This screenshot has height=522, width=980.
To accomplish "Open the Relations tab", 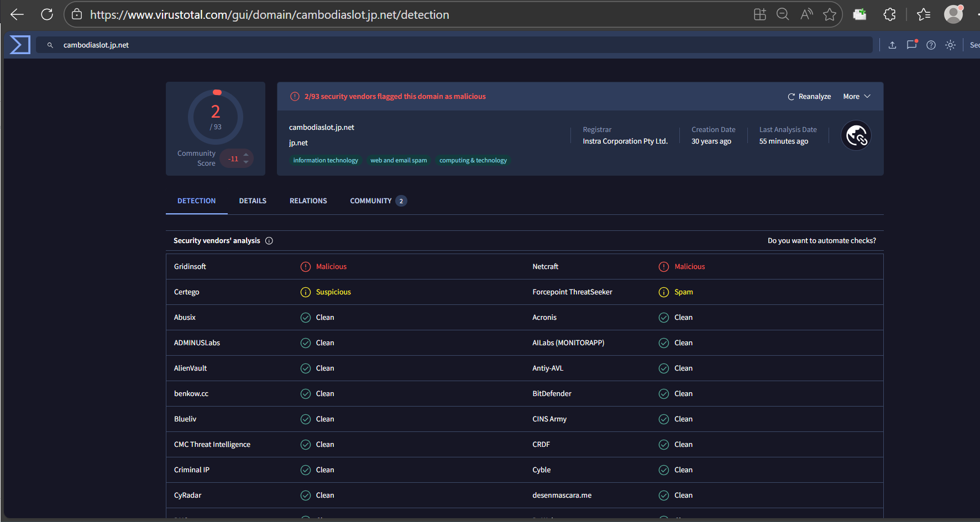I will coord(308,201).
